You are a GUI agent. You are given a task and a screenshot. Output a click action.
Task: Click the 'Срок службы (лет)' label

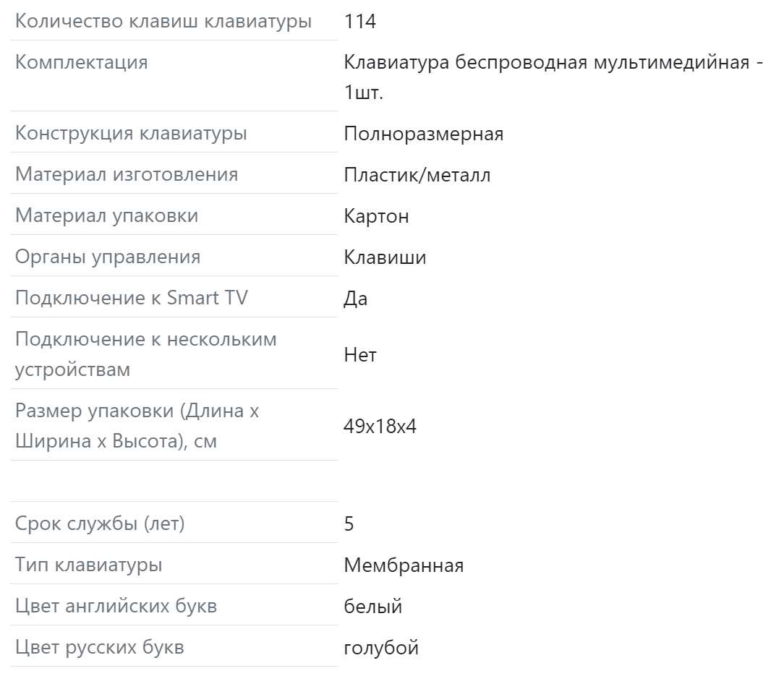[100, 524]
